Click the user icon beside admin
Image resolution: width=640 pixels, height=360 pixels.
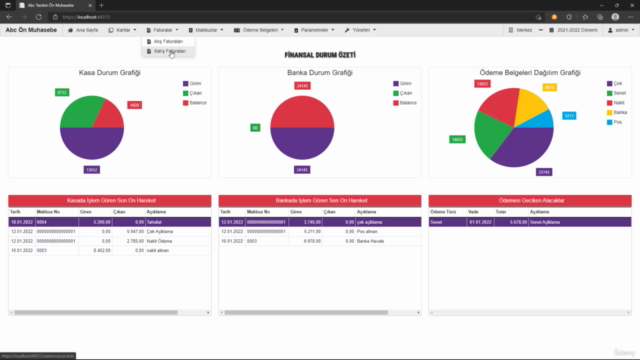tap(610, 30)
